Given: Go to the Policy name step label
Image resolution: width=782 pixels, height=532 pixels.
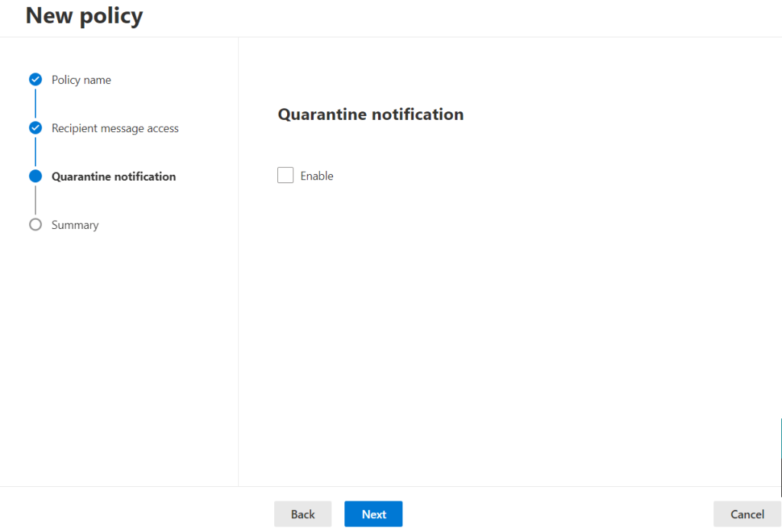Looking at the screenshot, I should 81,80.
